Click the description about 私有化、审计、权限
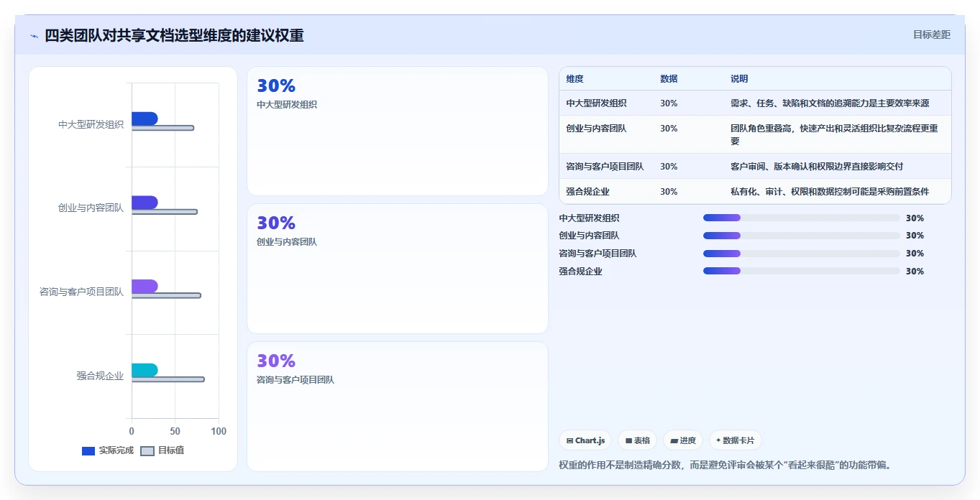Viewport: 980px width, 500px height. point(830,192)
